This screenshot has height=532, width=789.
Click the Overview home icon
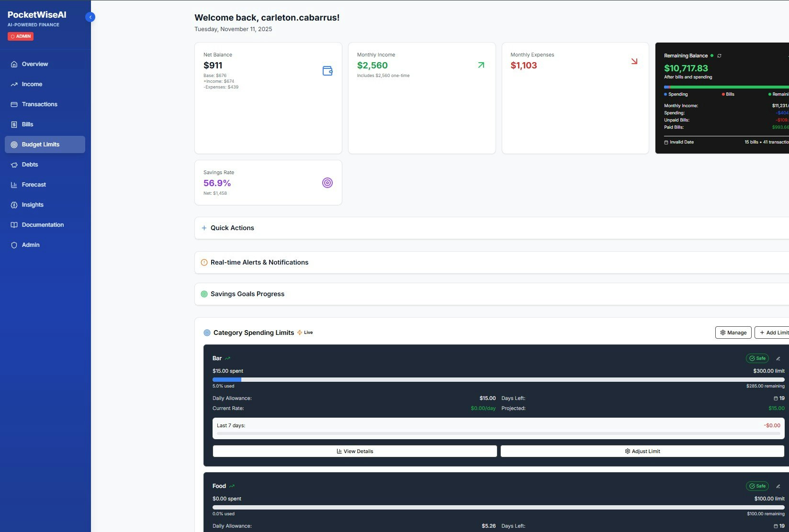pos(14,64)
